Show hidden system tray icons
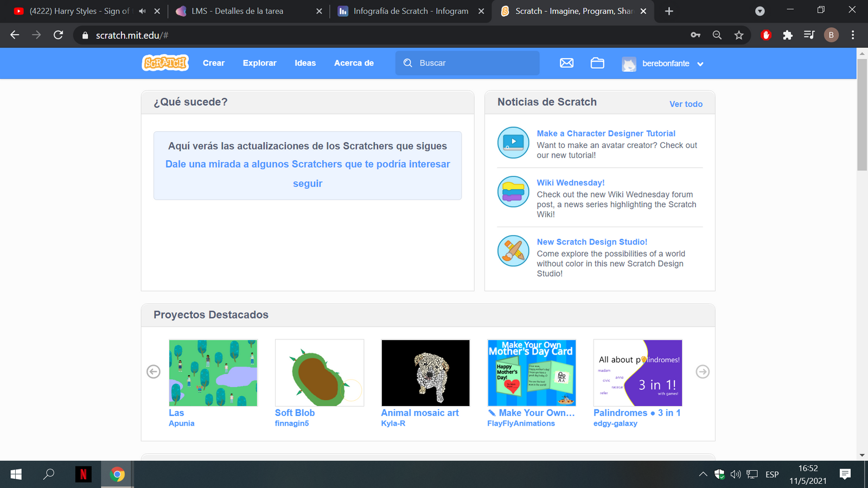 pyautogui.click(x=703, y=474)
